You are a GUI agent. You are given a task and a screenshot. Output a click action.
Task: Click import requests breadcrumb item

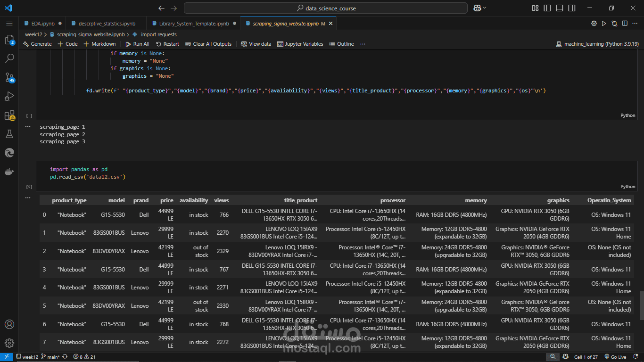[159, 34]
